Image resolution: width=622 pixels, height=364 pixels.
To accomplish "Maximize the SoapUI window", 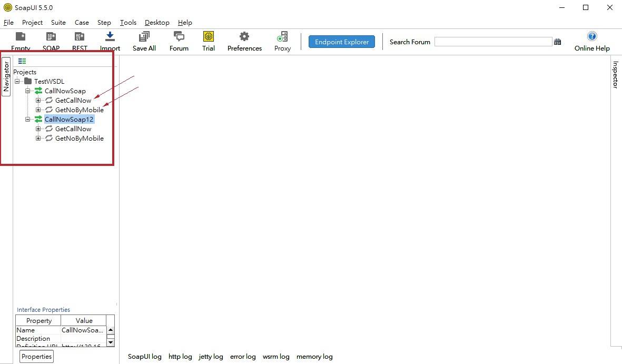I will click(586, 7).
